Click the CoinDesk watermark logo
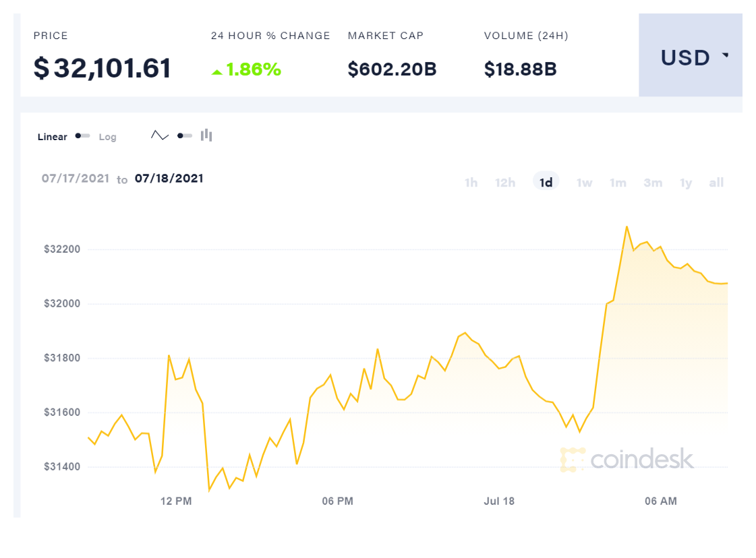Image resolution: width=756 pixels, height=558 pixels. (627, 460)
